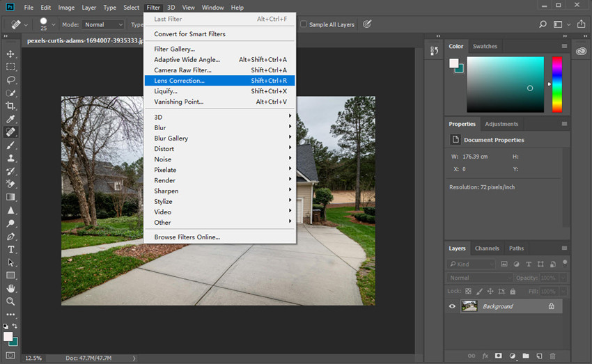Open brush preset picker arrow

54,24
